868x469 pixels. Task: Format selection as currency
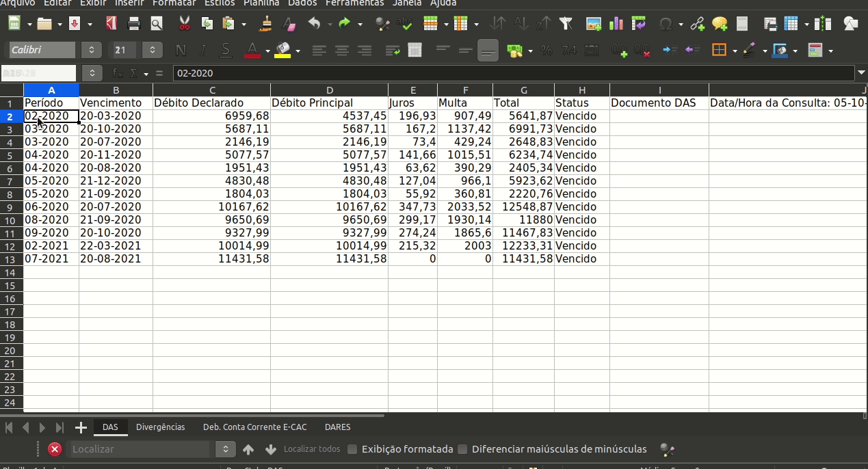[514, 50]
